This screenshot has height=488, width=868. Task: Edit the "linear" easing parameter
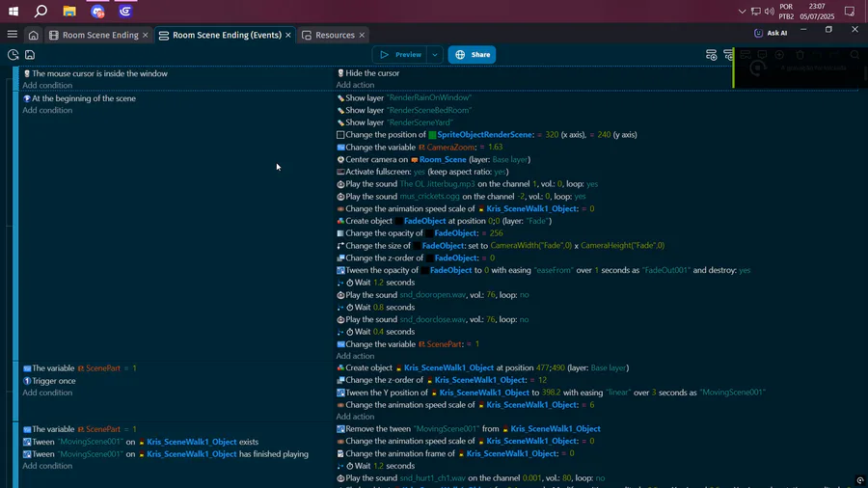618,393
